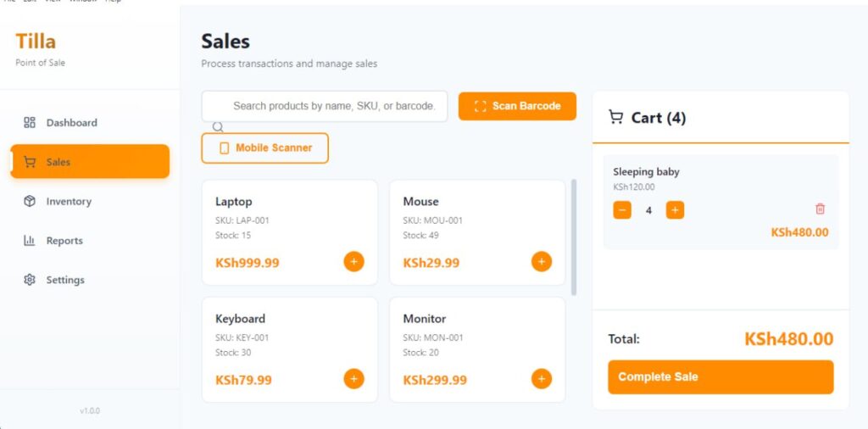Click the search magnifier icon

pyautogui.click(x=218, y=127)
